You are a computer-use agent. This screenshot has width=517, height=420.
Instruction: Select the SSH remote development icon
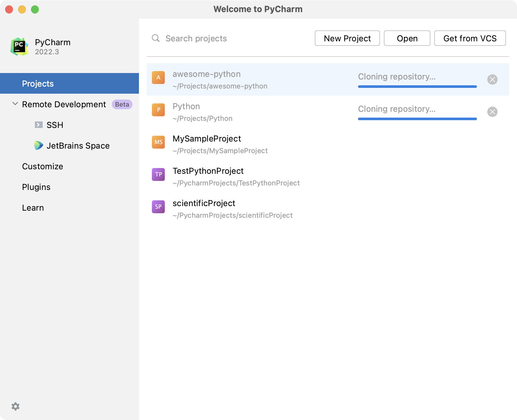tap(39, 125)
